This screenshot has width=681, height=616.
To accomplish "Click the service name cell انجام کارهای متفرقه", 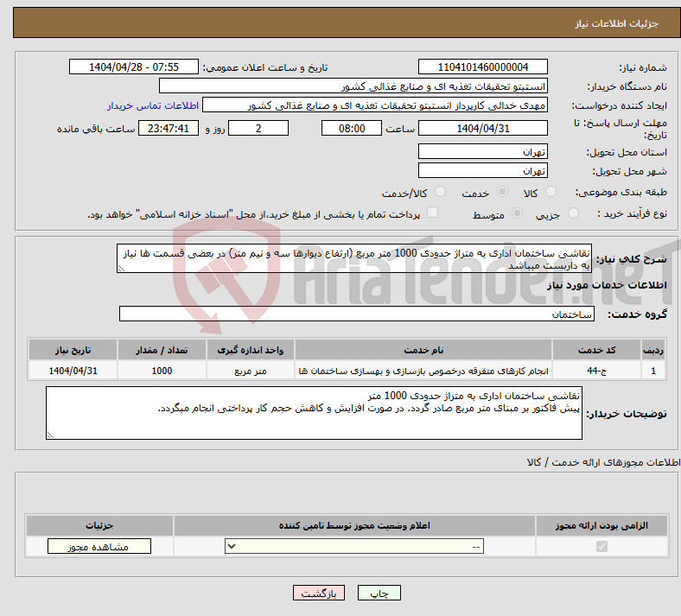I will point(423,371).
